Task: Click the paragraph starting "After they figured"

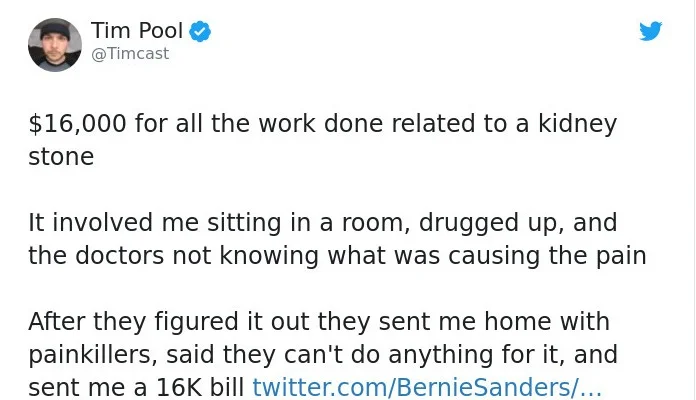Action: 322,355
